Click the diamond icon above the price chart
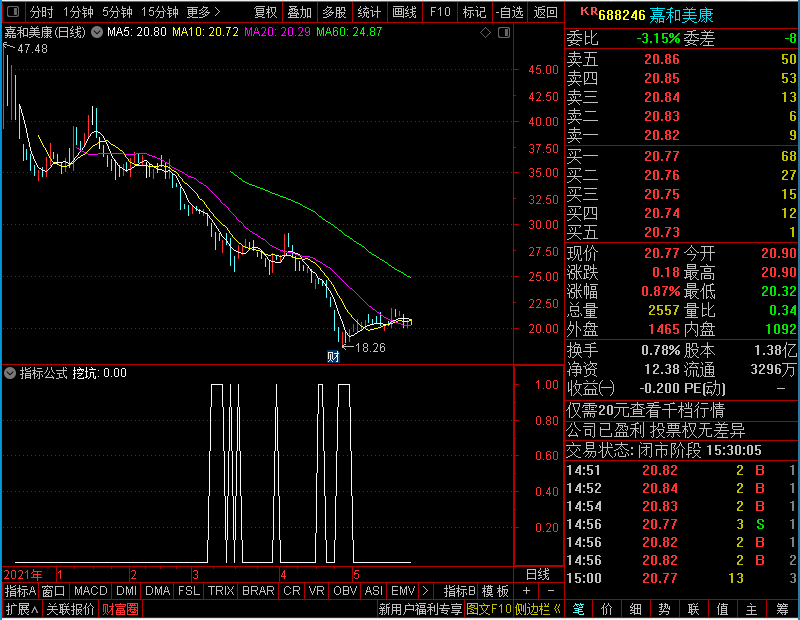The height and width of the screenshot is (620, 800). point(486,33)
